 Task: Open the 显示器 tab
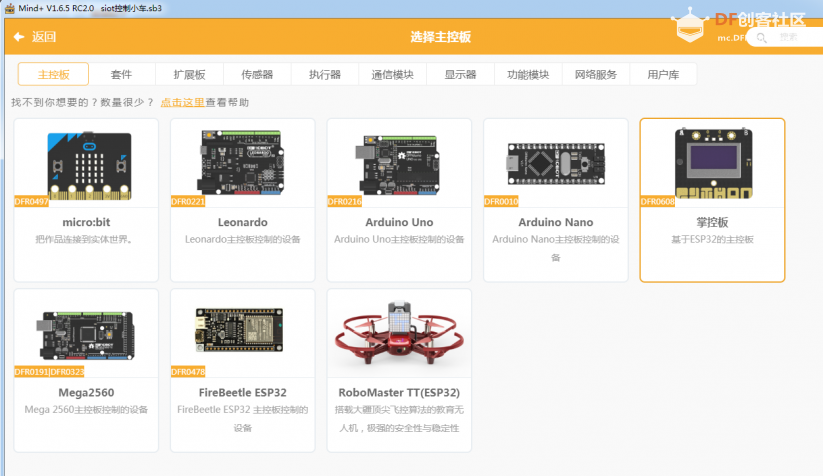(x=460, y=75)
